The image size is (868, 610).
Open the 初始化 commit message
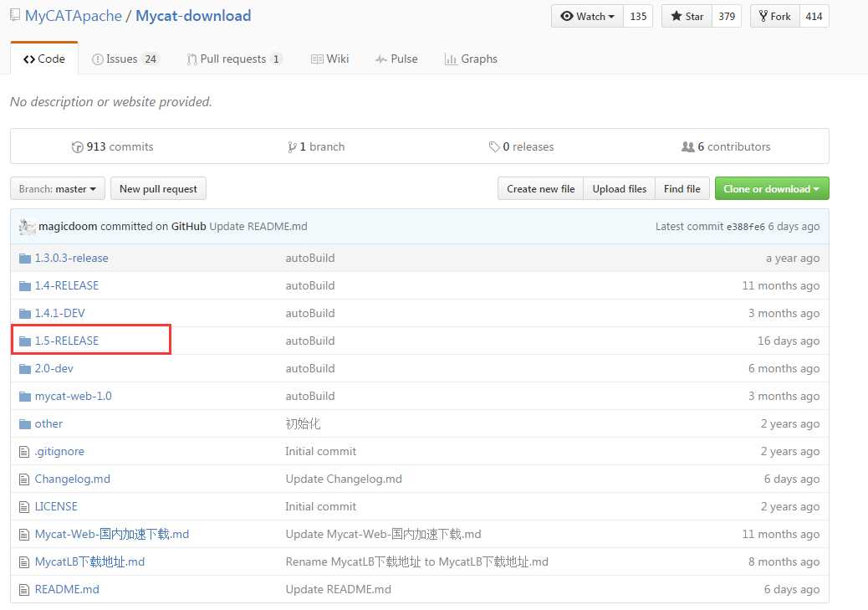click(x=303, y=424)
